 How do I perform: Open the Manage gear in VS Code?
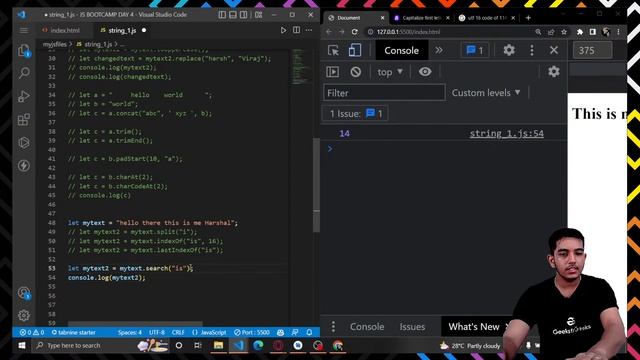click(24, 315)
